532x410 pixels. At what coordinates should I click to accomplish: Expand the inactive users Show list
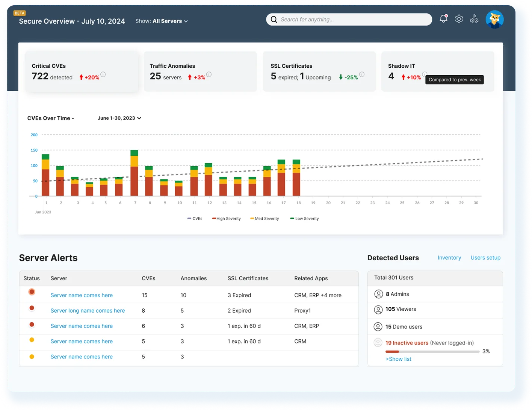pyautogui.click(x=398, y=359)
